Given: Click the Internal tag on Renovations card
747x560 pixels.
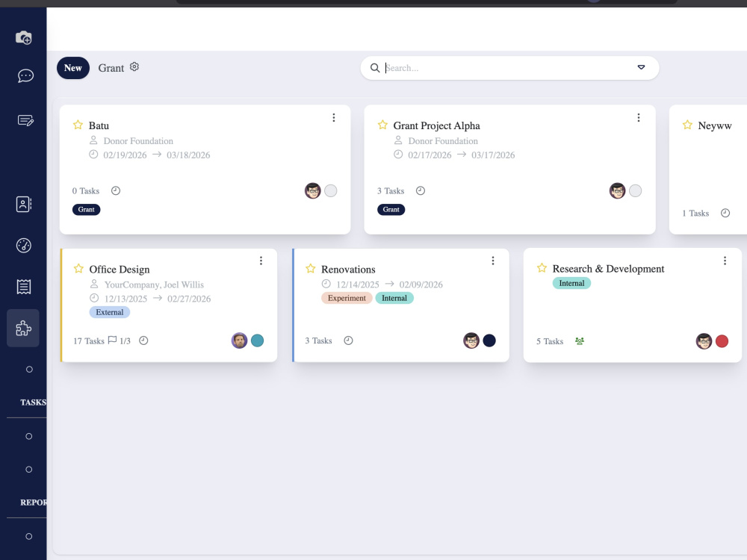Looking at the screenshot, I should [x=394, y=298].
